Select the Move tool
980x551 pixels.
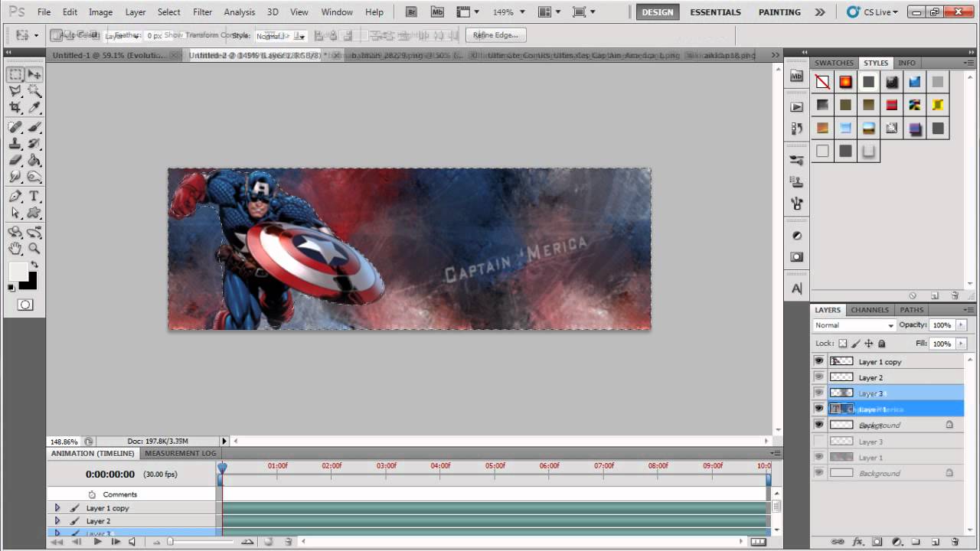coord(34,74)
